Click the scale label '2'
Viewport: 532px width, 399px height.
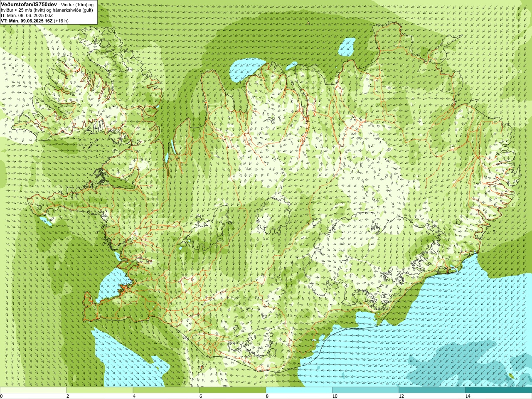click(x=68, y=397)
